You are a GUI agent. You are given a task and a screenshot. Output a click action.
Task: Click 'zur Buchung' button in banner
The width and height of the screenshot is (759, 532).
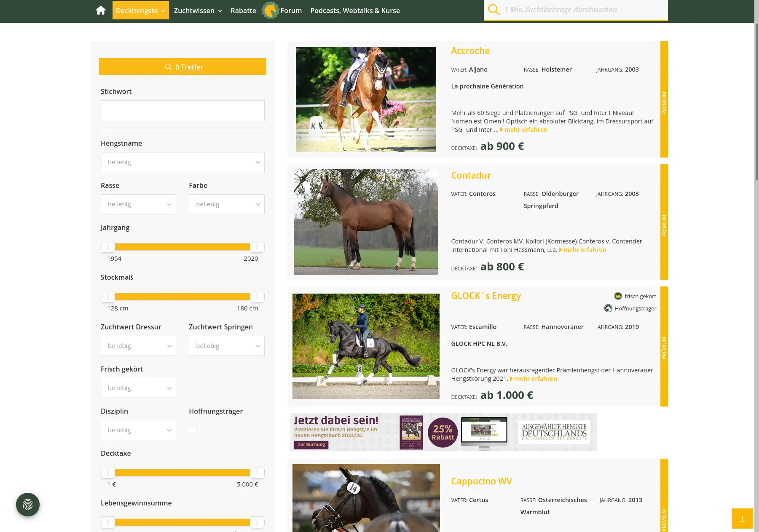point(311,444)
